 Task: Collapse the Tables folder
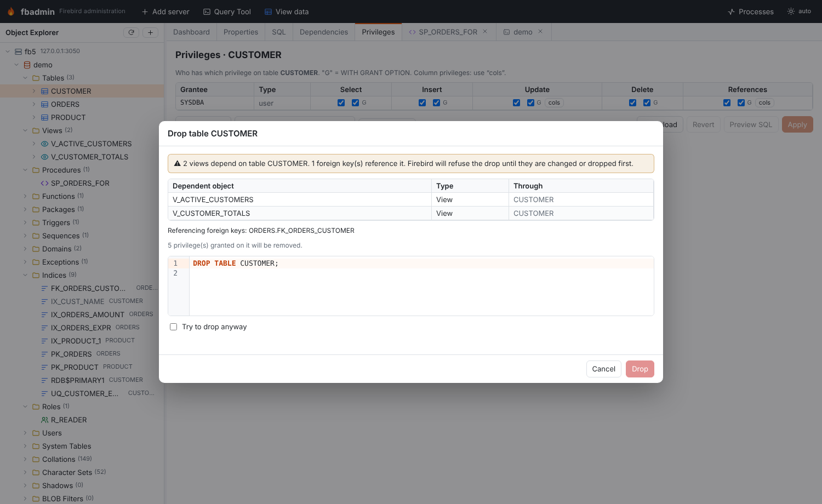click(25, 78)
